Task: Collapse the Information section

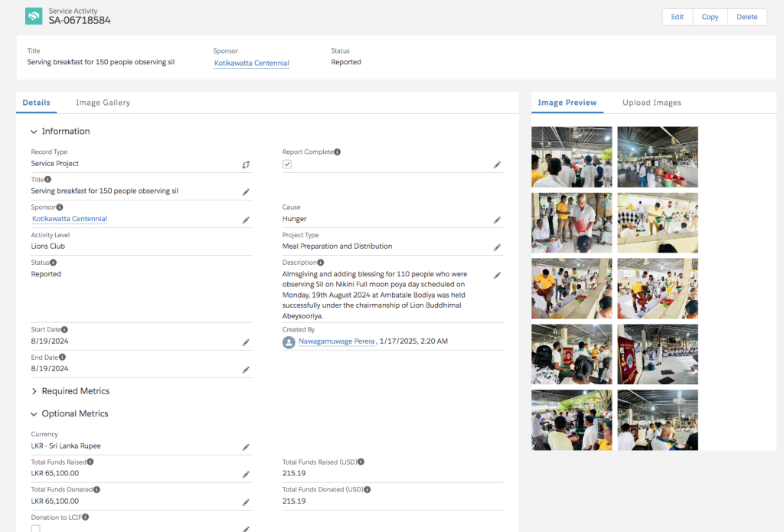Action: click(34, 132)
